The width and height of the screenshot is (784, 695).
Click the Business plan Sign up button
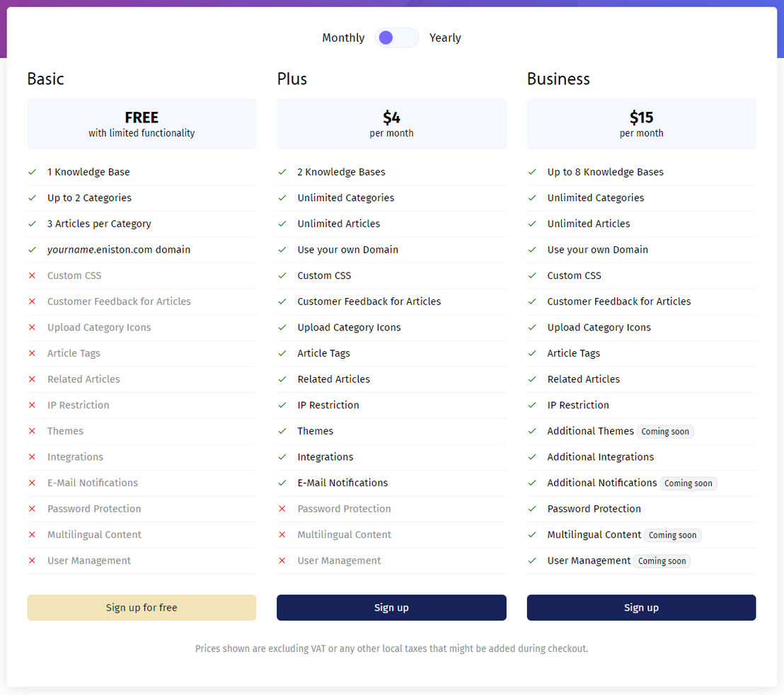pyautogui.click(x=641, y=607)
